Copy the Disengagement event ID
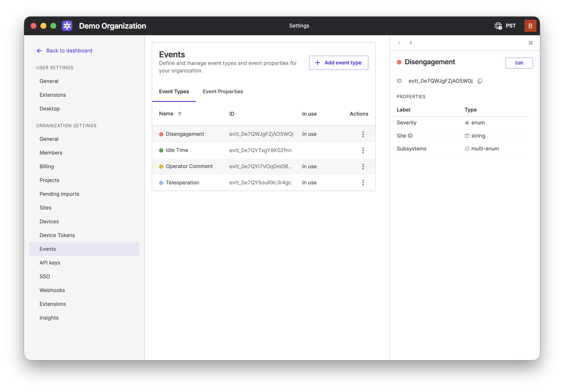 [480, 81]
